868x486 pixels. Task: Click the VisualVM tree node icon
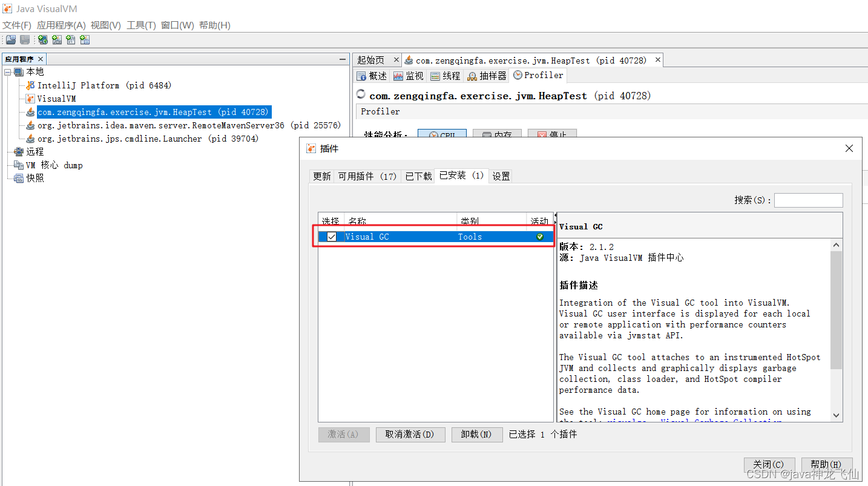click(30, 99)
